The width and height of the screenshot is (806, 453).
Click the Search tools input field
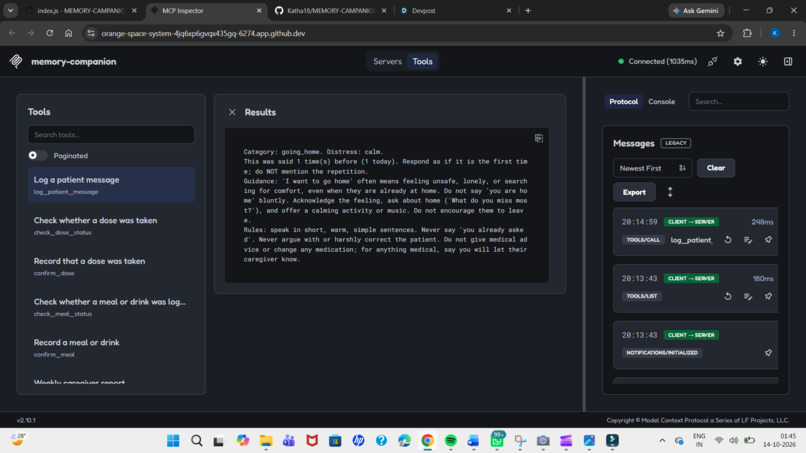(111, 135)
